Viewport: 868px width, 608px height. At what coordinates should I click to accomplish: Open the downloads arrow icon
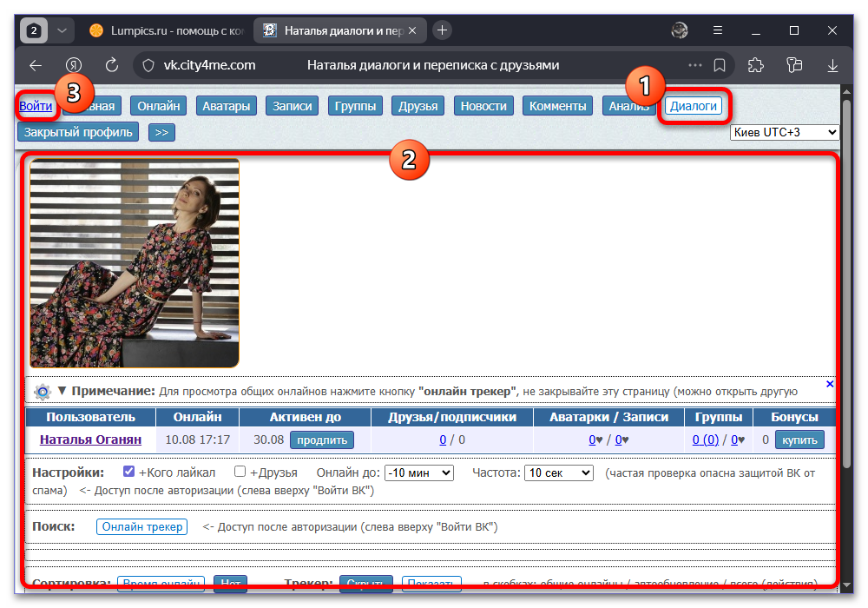[x=832, y=65]
